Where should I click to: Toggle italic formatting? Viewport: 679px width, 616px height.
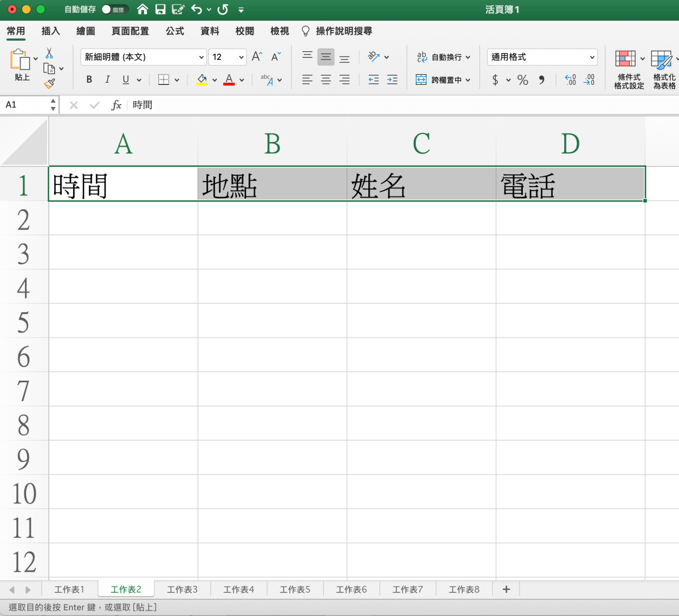click(107, 80)
